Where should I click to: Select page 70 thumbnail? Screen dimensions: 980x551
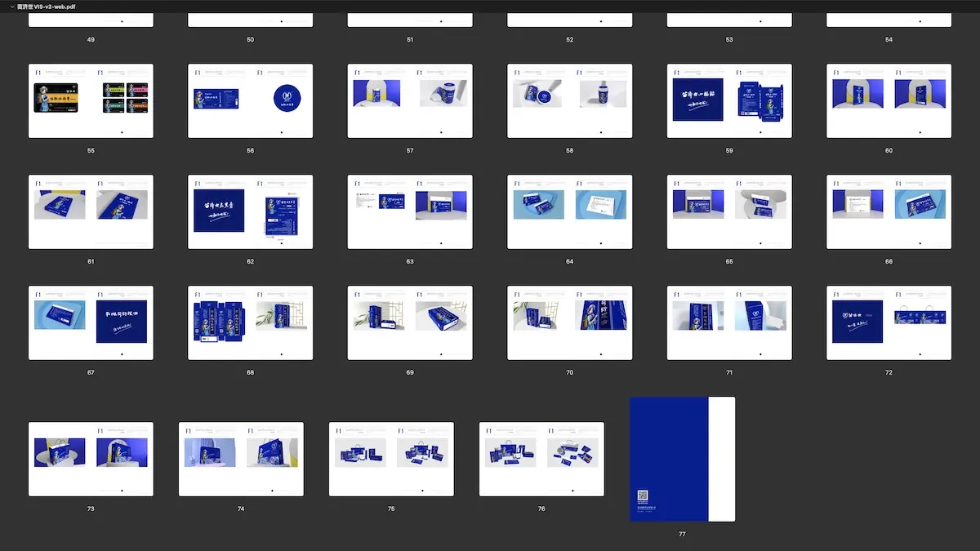point(569,323)
